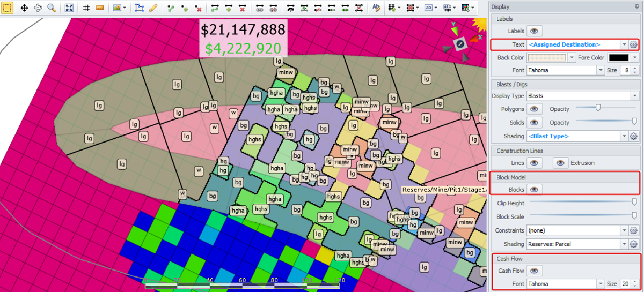Click the gear next to Reserves: Parcel
Image resolution: width=644 pixels, height=292 pixels.
[x=633, y=244]
